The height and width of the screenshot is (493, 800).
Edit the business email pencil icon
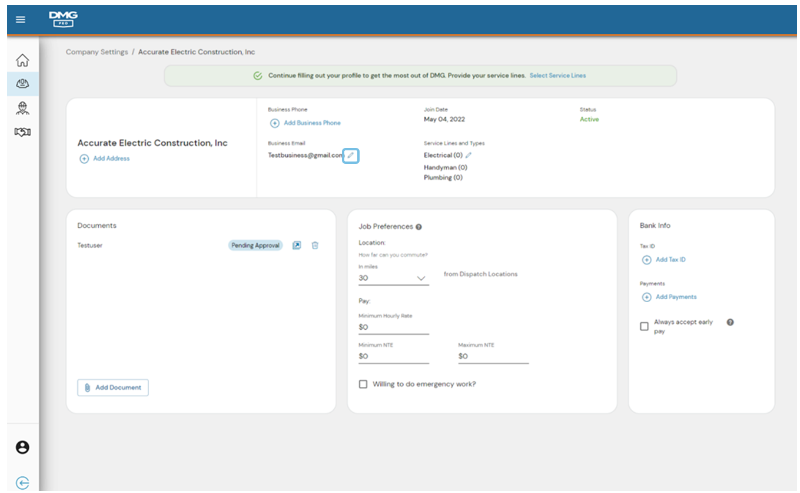351,156
